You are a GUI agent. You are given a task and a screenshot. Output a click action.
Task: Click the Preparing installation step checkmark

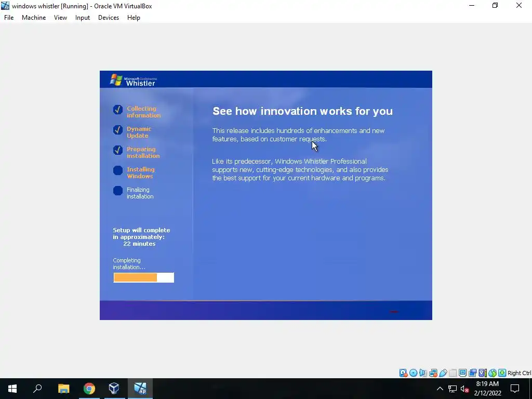(118, 150)
